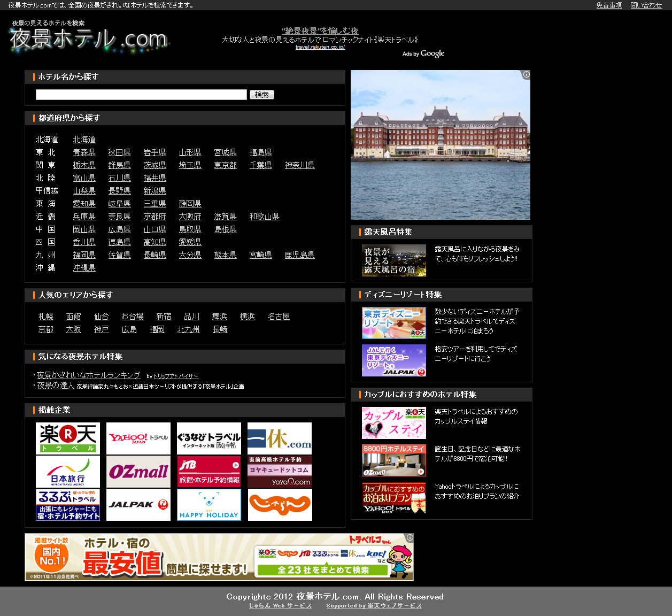This screenshot has width=672, height=616.
Task: Open the 8800円ホテルステイ OZmall thumbnail
Action: coord(394,460)
